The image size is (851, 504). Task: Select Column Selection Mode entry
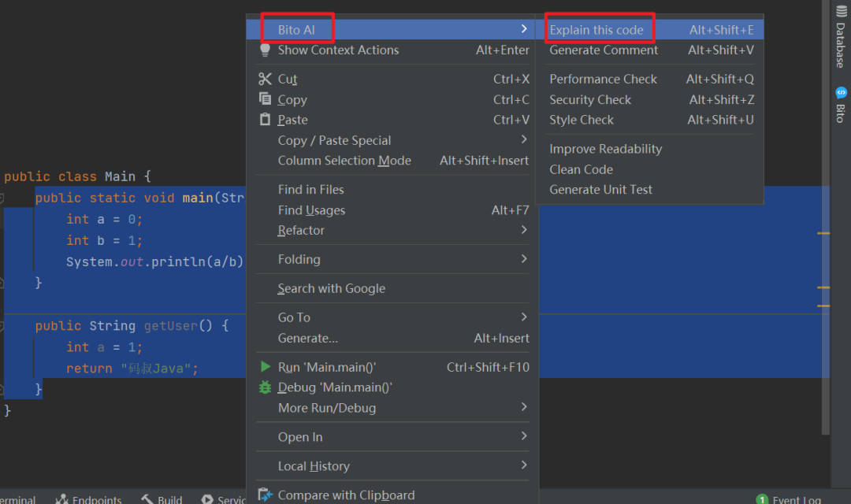point(392,161)
